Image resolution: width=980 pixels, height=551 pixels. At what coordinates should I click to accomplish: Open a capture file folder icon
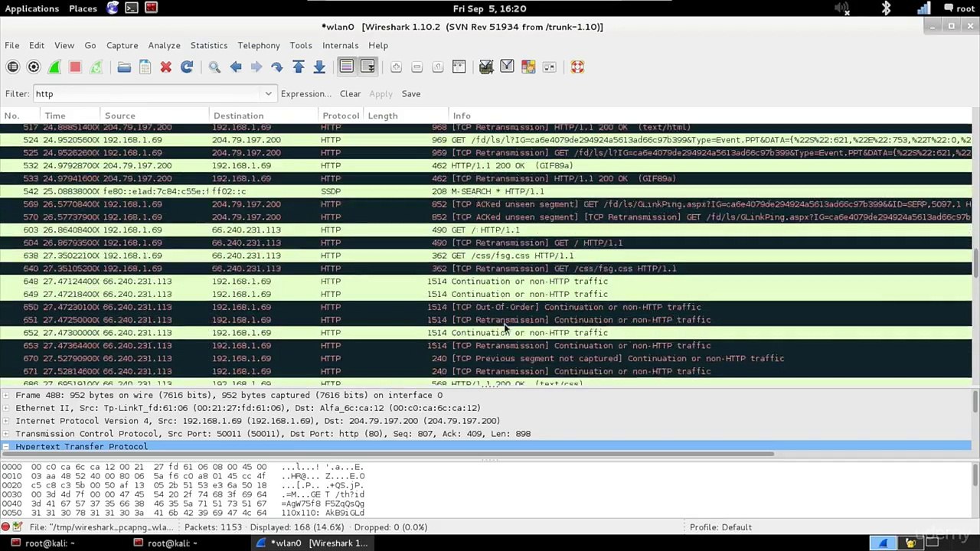(124, 67)
